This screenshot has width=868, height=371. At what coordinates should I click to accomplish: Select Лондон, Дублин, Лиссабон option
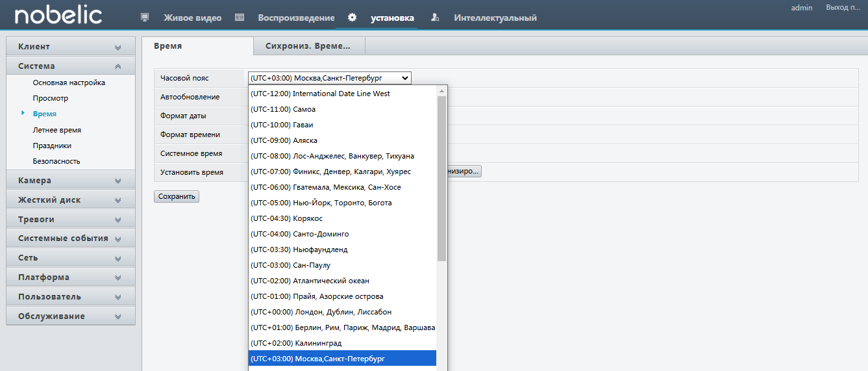click(x=342, y=312)
